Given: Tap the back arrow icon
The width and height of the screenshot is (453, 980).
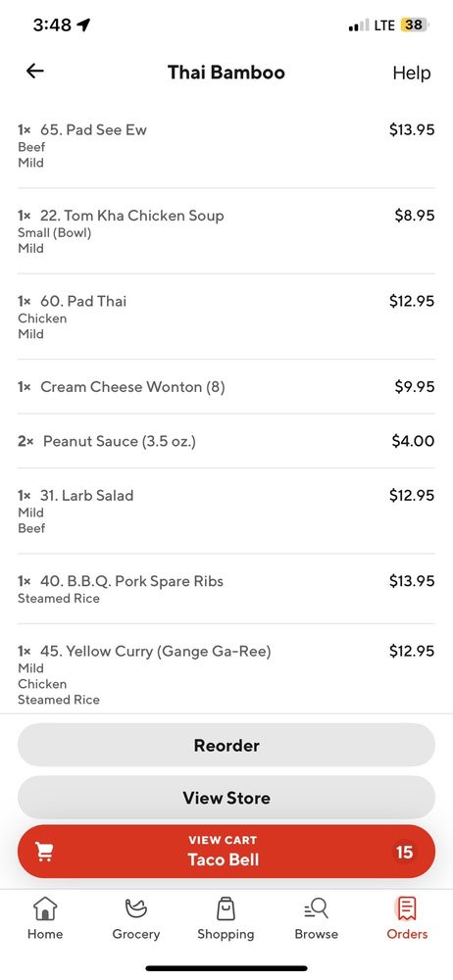Looking at the screenshot, I should 35,72.
